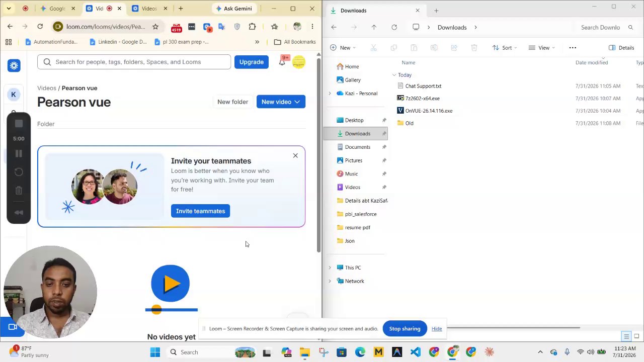Open the New menu in File Explorer
This screenshot has width=644, height=362.
(343, 48)
